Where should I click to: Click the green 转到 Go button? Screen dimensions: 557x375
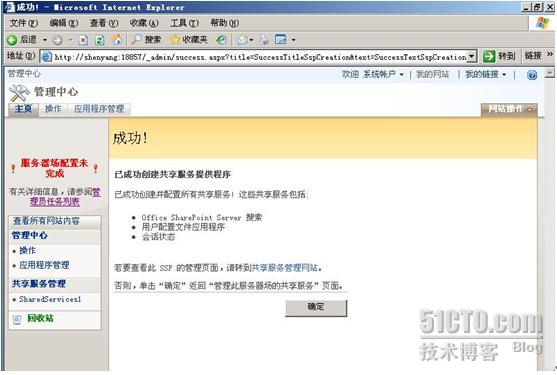[499, 56]
